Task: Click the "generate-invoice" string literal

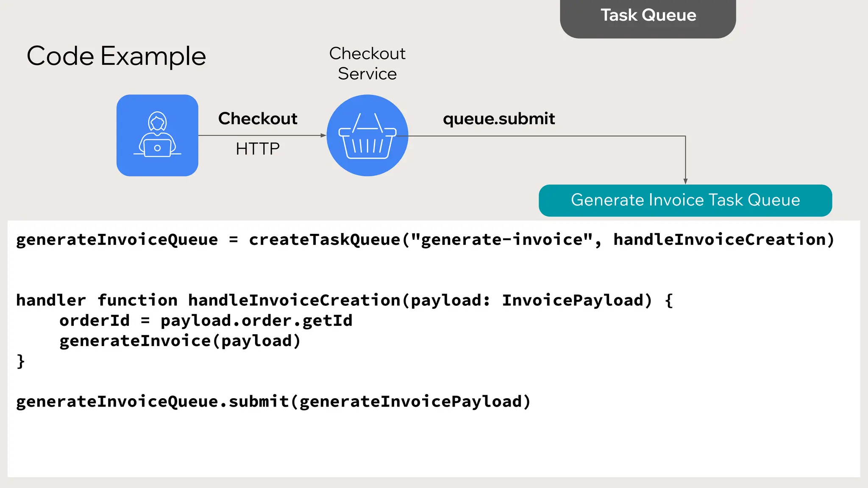Action: (501, 240)
